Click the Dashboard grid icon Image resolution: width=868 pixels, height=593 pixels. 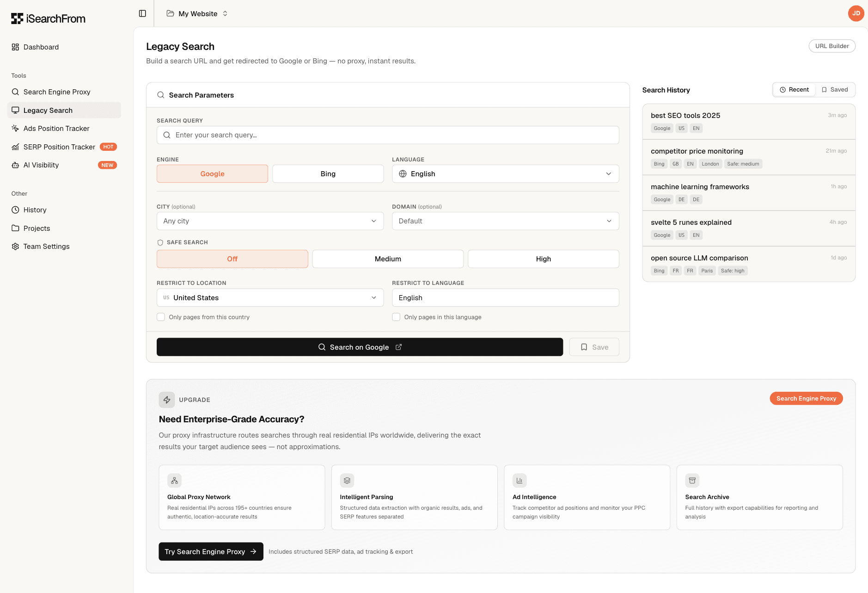(15, 47)
